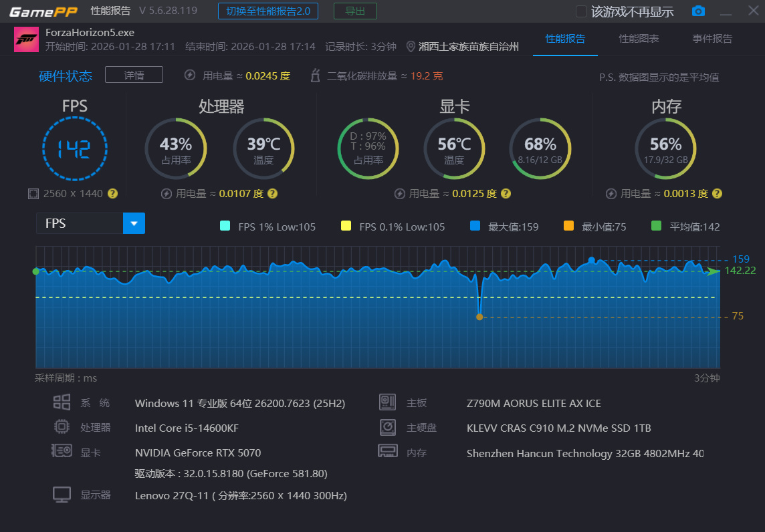Switch to the 性能图表 tab

tap(639, 39)
